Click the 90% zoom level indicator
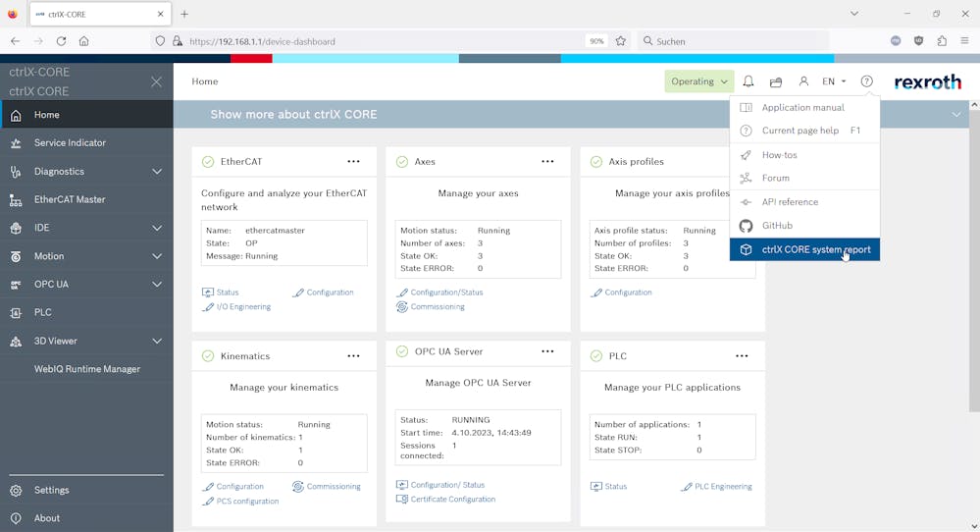 pos(596,41)
